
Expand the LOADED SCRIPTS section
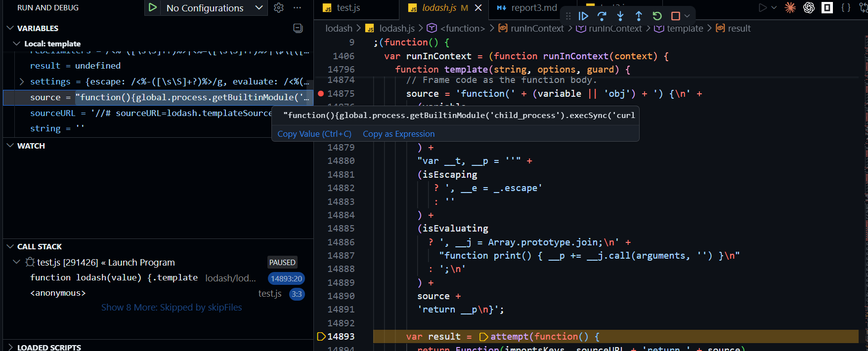10,347
